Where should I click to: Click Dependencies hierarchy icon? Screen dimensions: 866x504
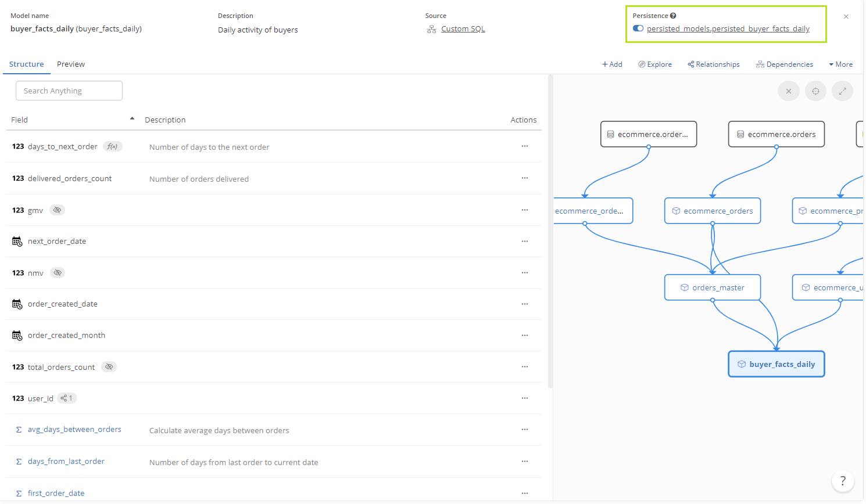coord(760,64)
